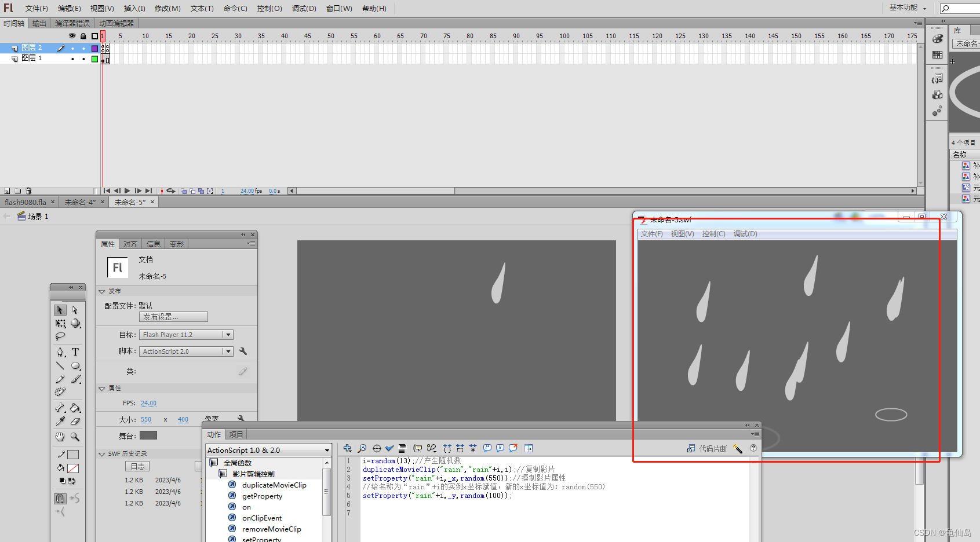Image resolution: width=980 pixels, height=542 pixels.
Task: Switch to 动画编辑器 tab
Action: coord(116,23)
